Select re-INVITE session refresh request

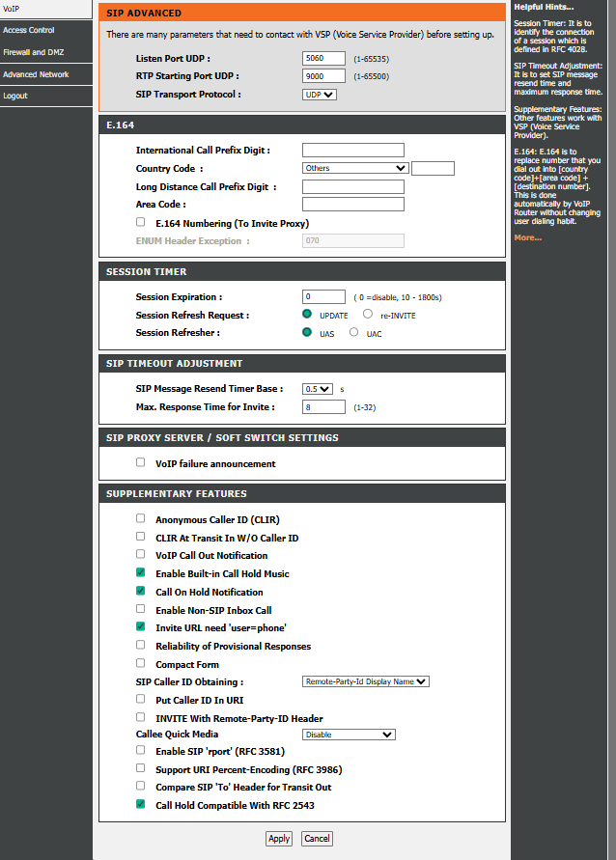(x=368, y=315)
